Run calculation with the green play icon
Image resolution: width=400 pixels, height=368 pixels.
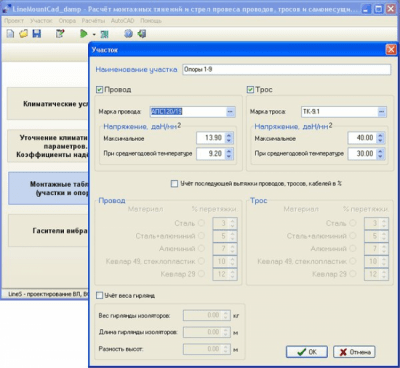pyautogui.click(x=84, y=34)
